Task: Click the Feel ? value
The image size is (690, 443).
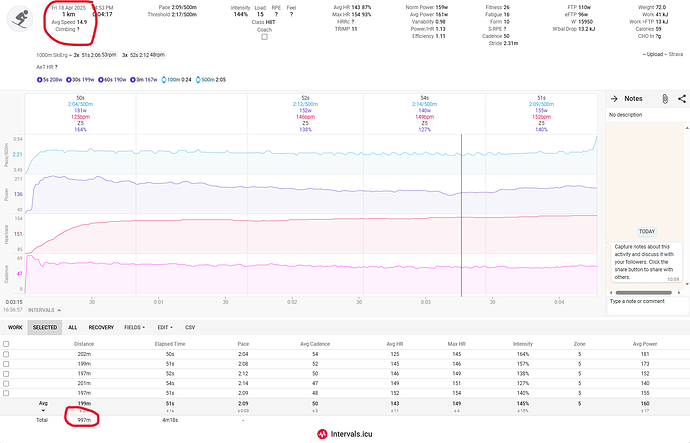Action: (291, 15)
